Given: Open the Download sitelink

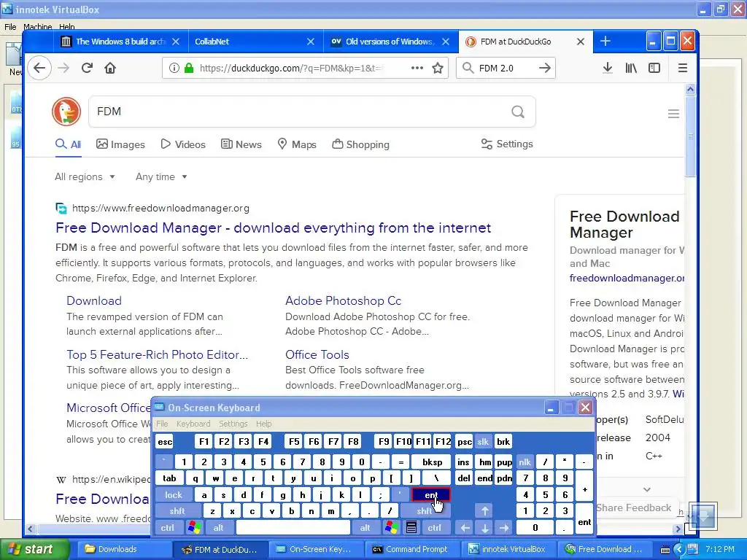Looking at the screenshot, I should pyautogui.click(x=94, y=300).
